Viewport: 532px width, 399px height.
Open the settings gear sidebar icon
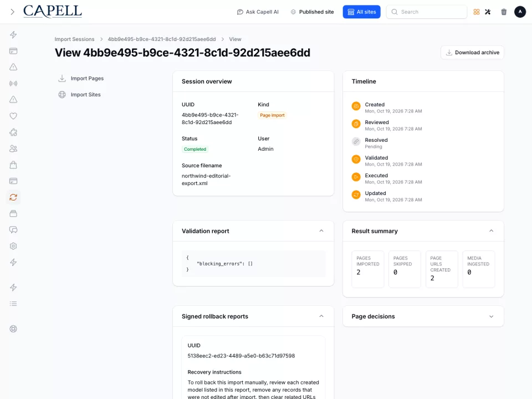coord(13,246)
